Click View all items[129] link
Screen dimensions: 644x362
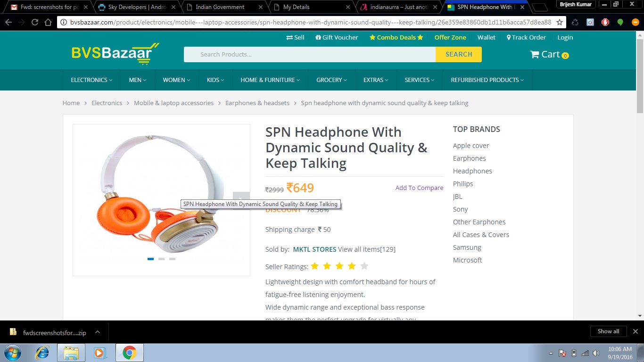coord(367,249)
